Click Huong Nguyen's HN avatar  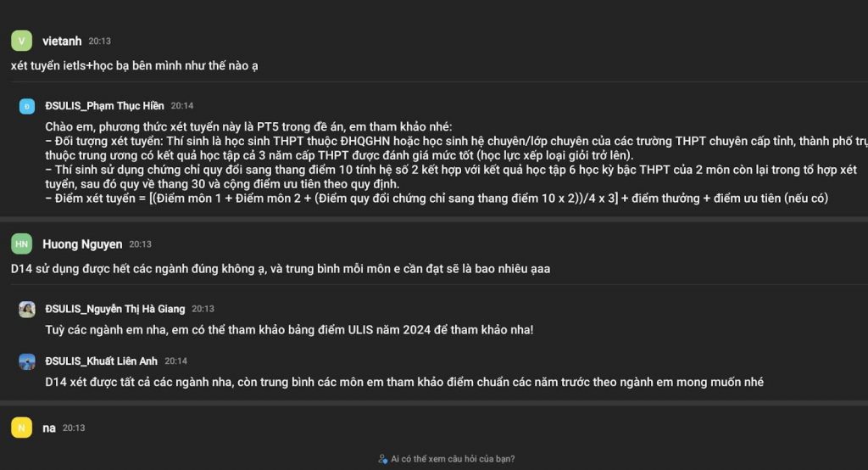21,243
